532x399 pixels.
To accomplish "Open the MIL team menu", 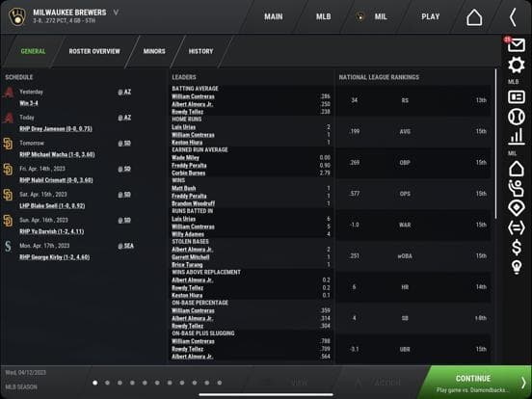I will point(381,16).
